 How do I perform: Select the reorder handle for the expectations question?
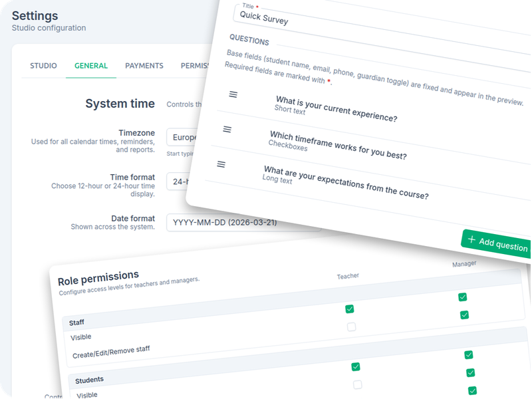pos(221,164)
